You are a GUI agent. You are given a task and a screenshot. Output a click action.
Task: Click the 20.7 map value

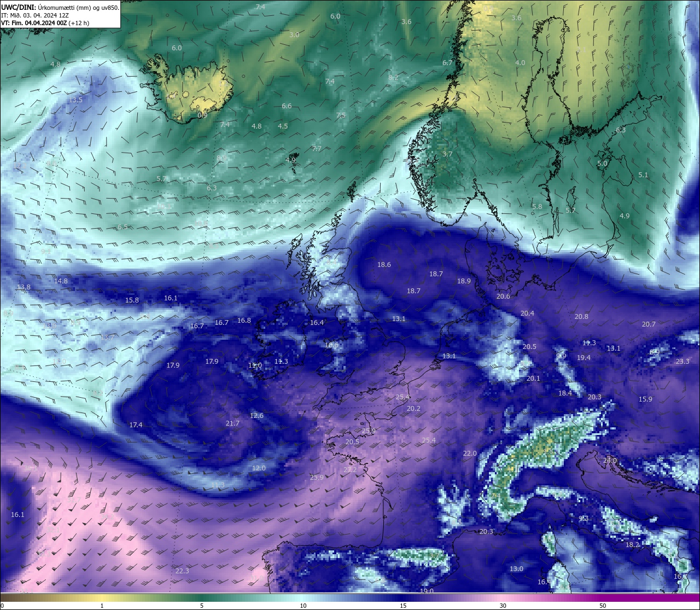(649, 324)
